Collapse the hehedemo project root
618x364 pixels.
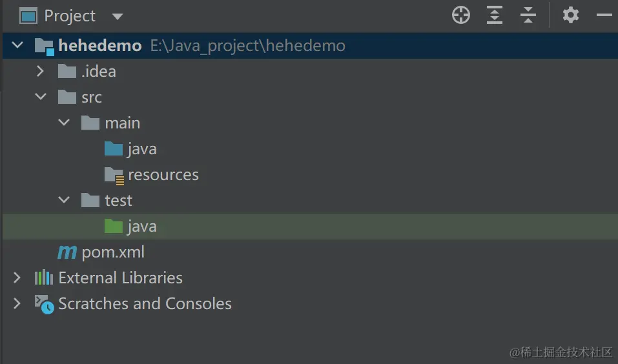pos(17,46)
